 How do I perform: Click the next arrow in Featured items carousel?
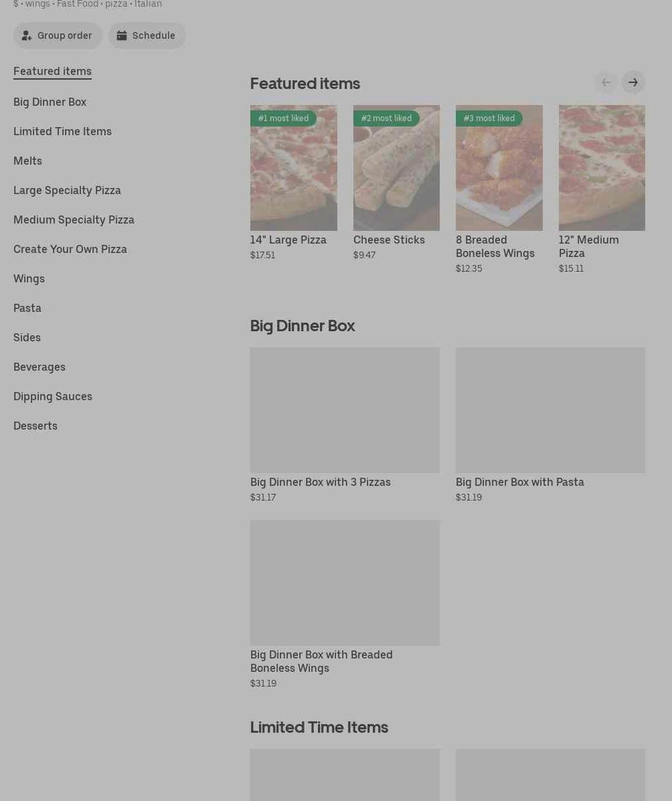tap(633, 82)
